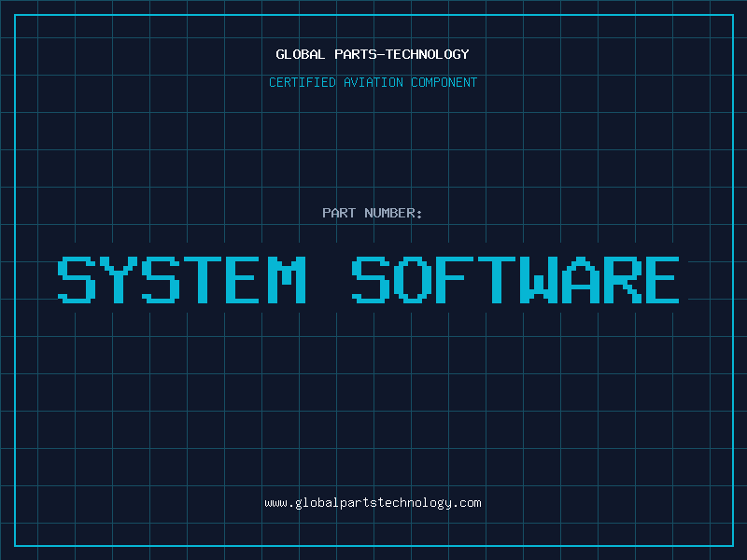Select the final letter E of SOFTWARE
747x560 pixels.
[662, 280]
